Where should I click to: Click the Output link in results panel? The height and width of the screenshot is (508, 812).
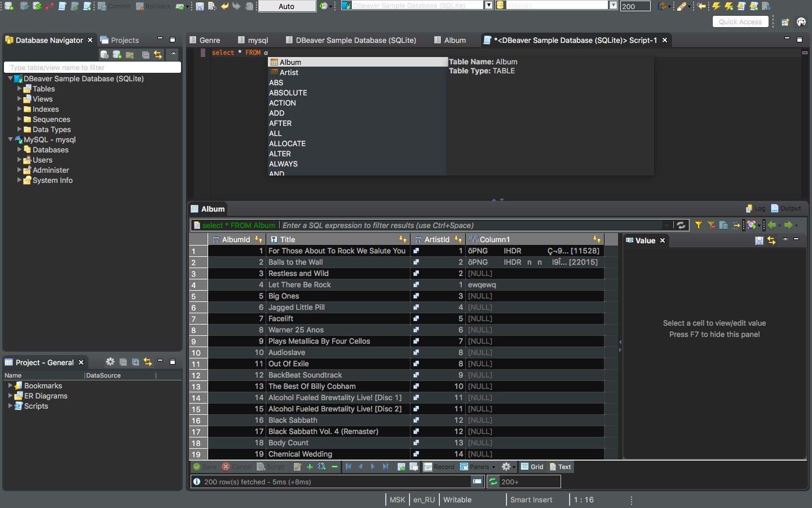[x=786, y=208]
